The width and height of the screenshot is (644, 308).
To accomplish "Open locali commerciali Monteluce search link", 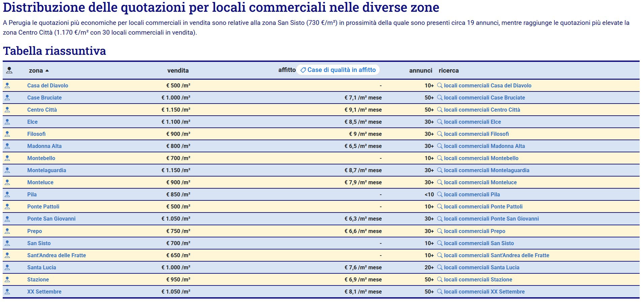I will click(480, 182).
